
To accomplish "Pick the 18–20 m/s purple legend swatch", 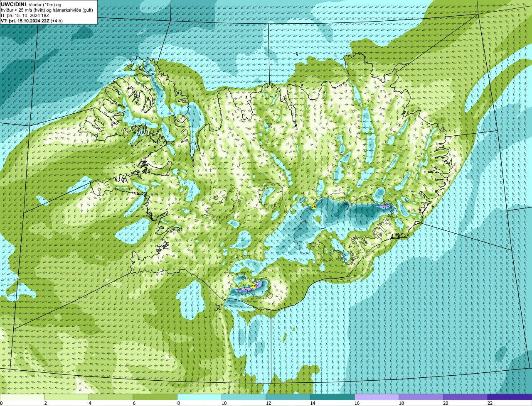I will click(421, 397).
